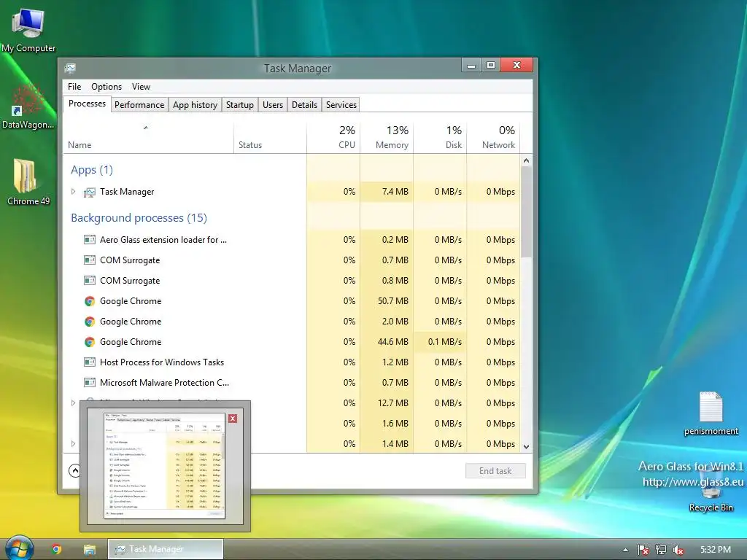Click the process list scroll down arrow
747x560 pixels.
[526, 447]
